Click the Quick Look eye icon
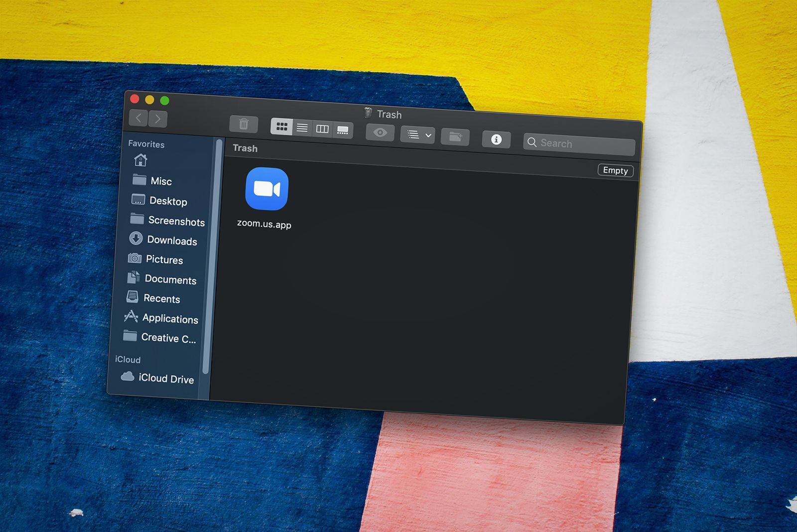Image resolution: width=797 pixels, height=532 pixels. (x=380, y=133)
